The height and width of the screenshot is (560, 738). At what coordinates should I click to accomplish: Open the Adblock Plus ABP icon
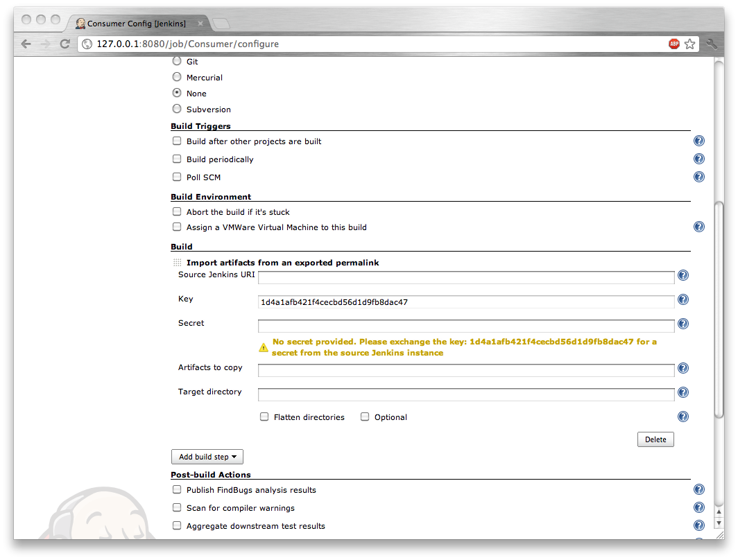(674, 44)
